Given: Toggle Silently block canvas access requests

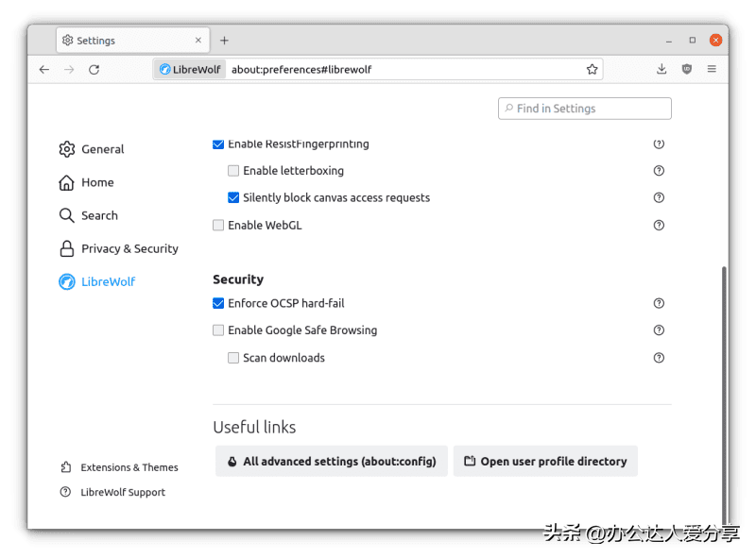Looking at the screenshot, I should 233,198.
